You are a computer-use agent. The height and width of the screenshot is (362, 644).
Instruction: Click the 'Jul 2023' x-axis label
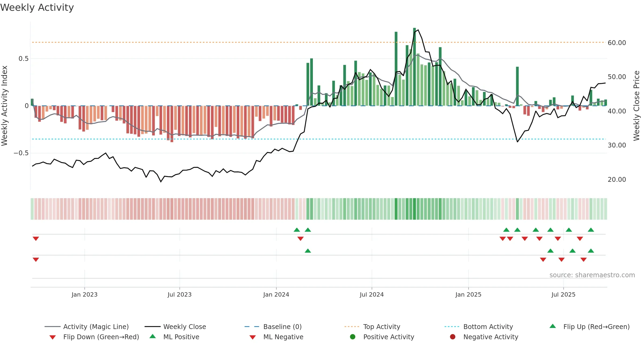180,294
